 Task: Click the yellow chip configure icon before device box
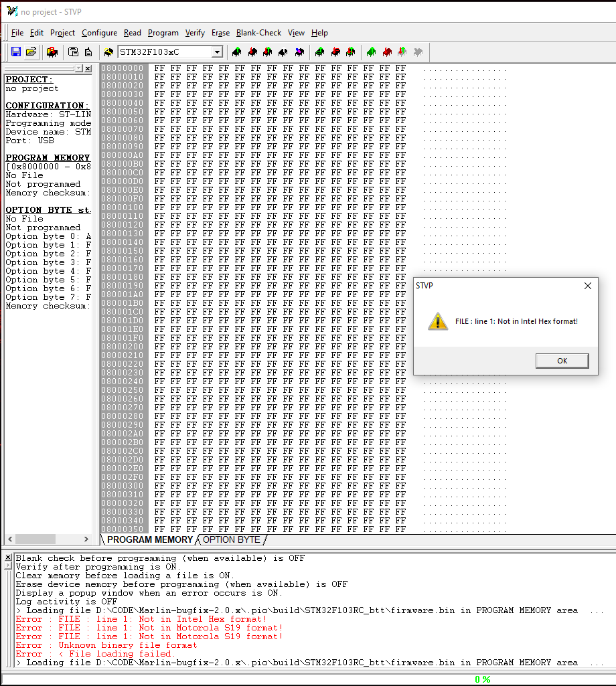tap(108, 52)
